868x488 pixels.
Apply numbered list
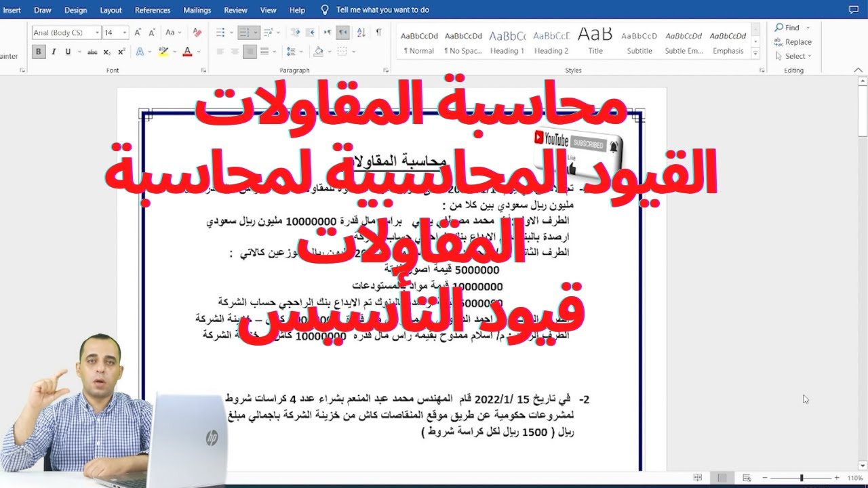tap(244, 32)
